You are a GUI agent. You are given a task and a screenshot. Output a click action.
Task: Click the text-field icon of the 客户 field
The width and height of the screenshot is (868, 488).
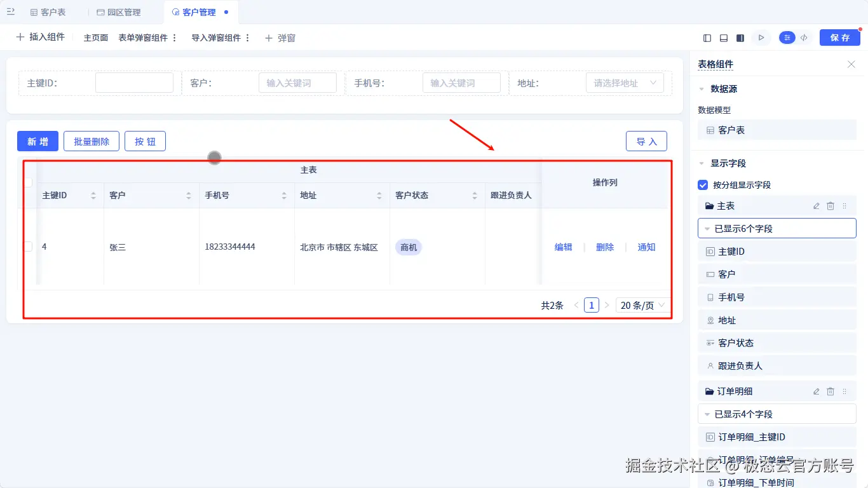(x=710, y=274)
